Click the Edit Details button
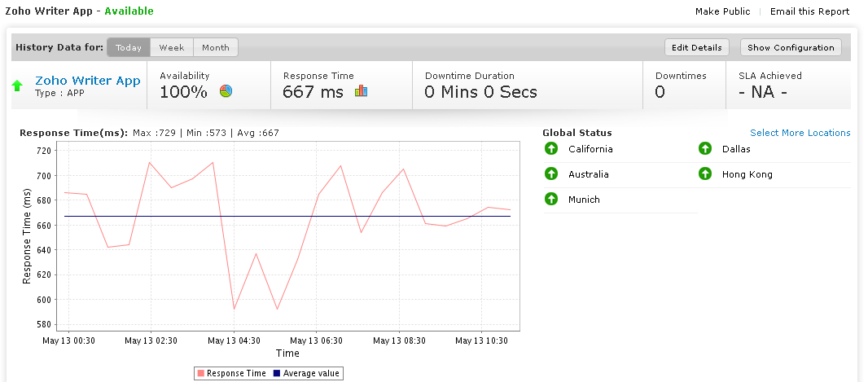This screenshot has width=868, height=382. tap(696, 47)
